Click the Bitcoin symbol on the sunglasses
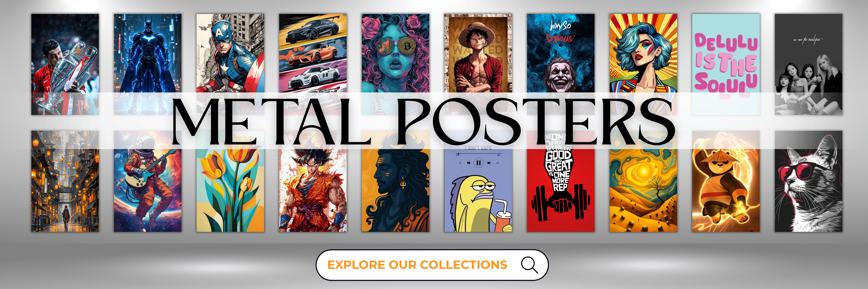Screen dimensions: 868x289 point(408,47)
